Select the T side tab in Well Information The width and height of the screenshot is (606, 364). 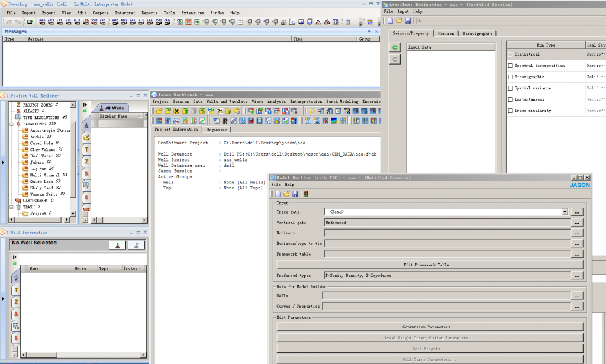pyautogui.click(x=16, y=290)
